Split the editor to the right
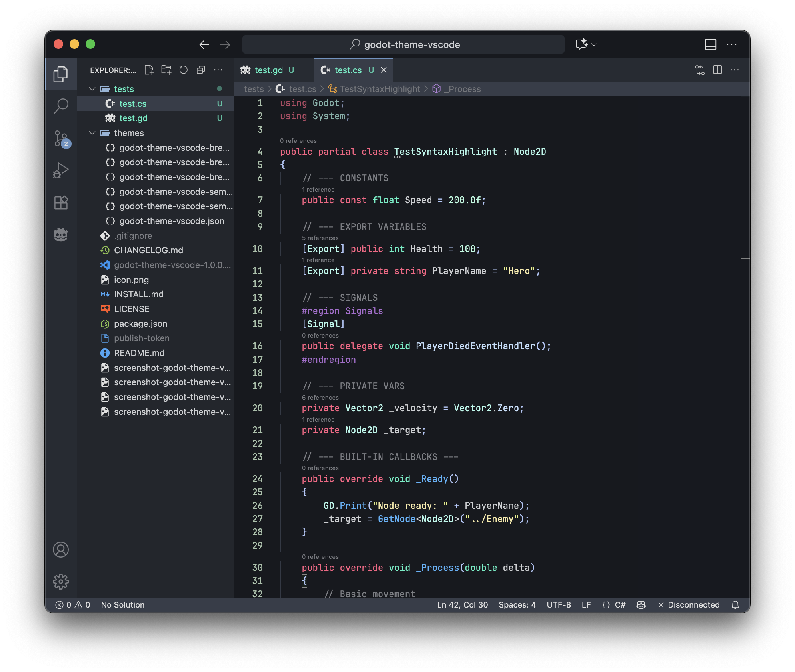Viewport: 795px width, 672px height. tap(717, 70)
